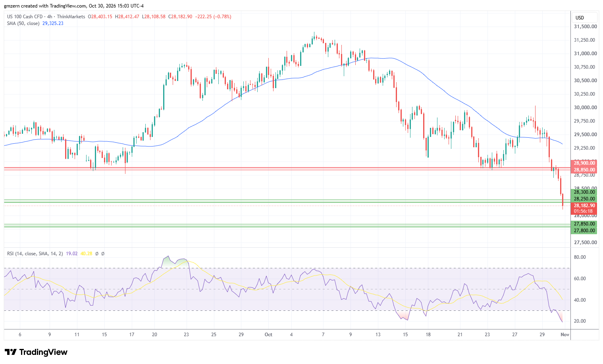Click the low price value L28,108.58
This screenshot has height=364, width=603.
coord(153,17)
